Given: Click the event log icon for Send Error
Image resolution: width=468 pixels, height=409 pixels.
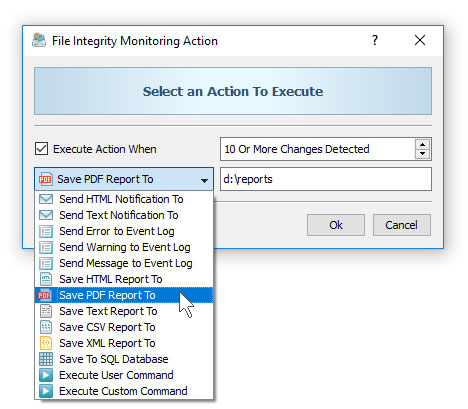Looking at the screenshot, I should 46,231.
